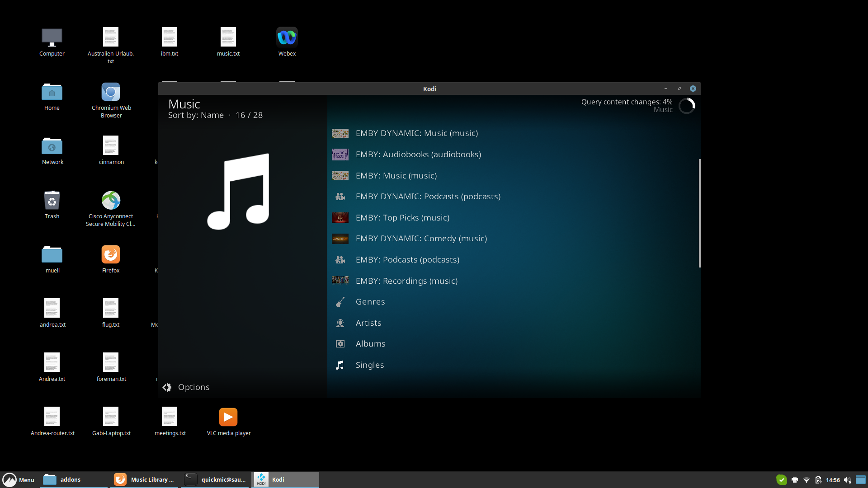Click the green checkmark update indicator in tray
The image size is (868, 488).
pos(782,480)
